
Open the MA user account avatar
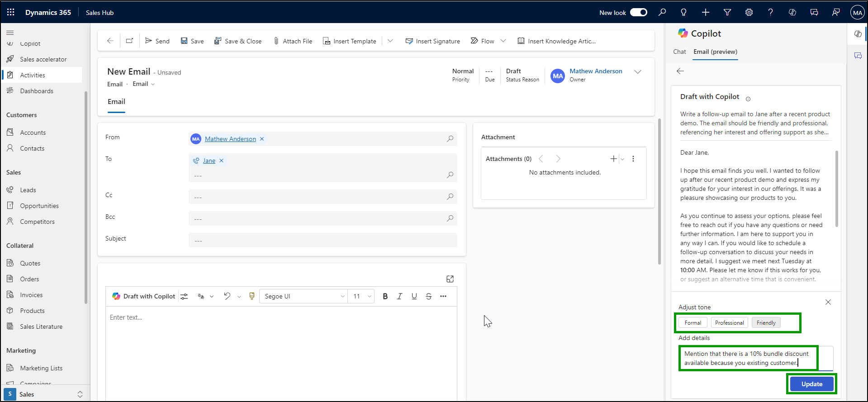pos(857,12)
